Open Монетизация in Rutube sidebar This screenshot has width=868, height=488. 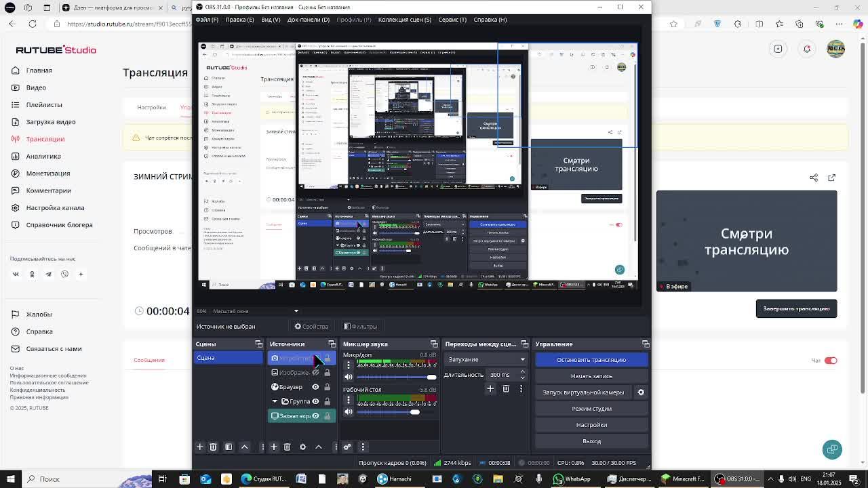point(47,174)
